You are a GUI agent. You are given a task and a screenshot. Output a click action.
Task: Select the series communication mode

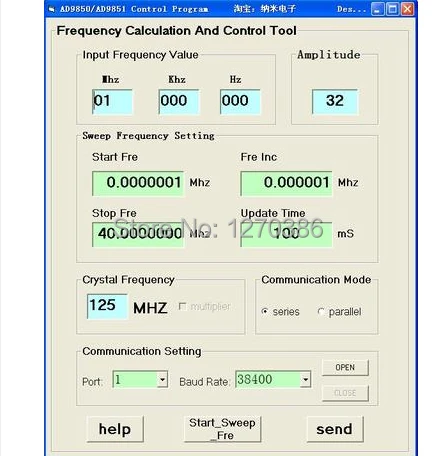265,311
